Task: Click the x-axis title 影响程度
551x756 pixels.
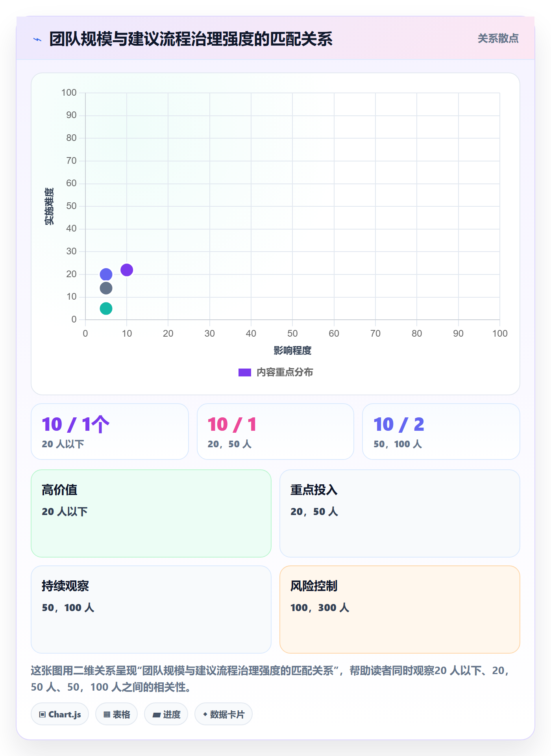Action: pos(292,350)
